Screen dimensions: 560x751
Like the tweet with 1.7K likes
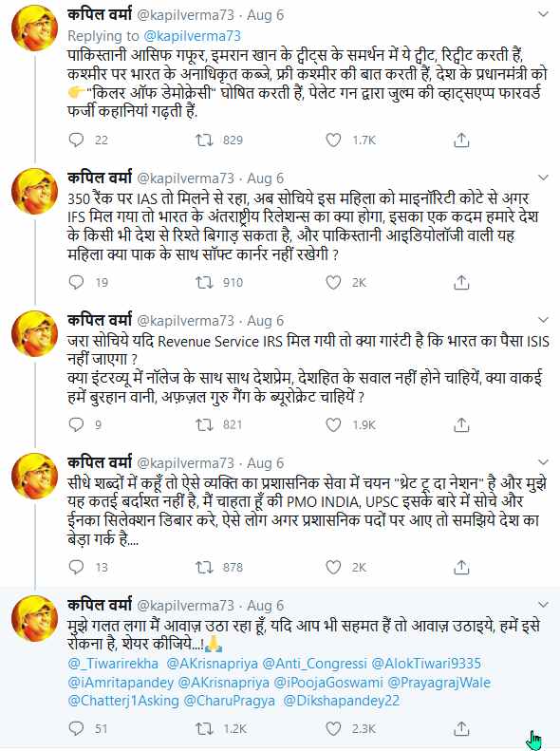click(x=333, y=140)
